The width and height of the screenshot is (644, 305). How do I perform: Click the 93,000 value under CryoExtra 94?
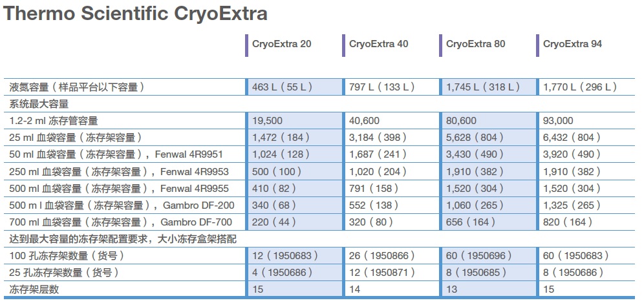tap(558, 121)
